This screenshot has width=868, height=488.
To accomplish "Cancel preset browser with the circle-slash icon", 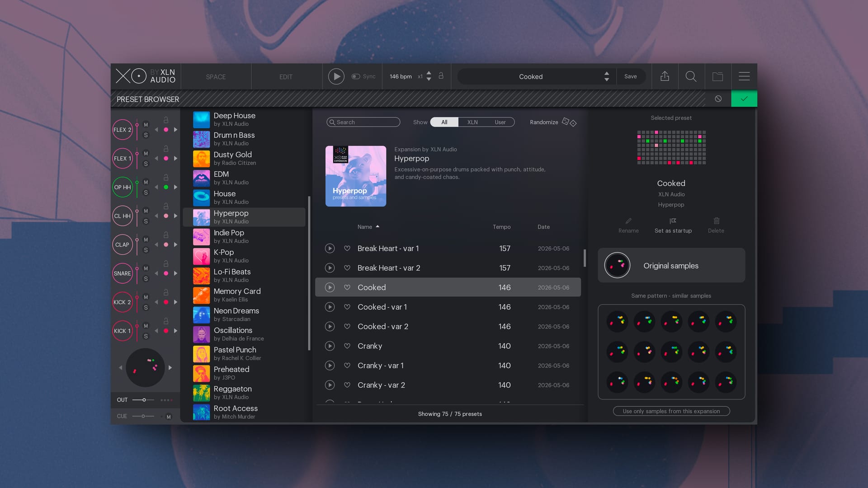I will coord(718,99).
